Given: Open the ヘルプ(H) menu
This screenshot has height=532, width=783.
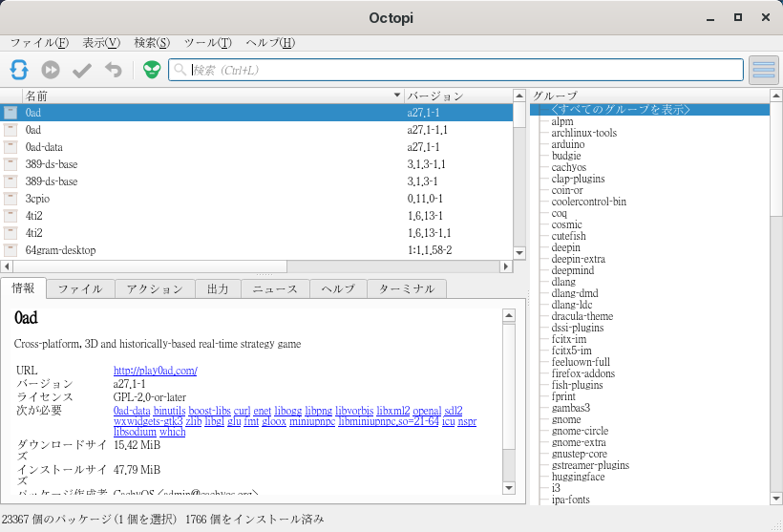Looking at the screenshot, I should (270, 42).
